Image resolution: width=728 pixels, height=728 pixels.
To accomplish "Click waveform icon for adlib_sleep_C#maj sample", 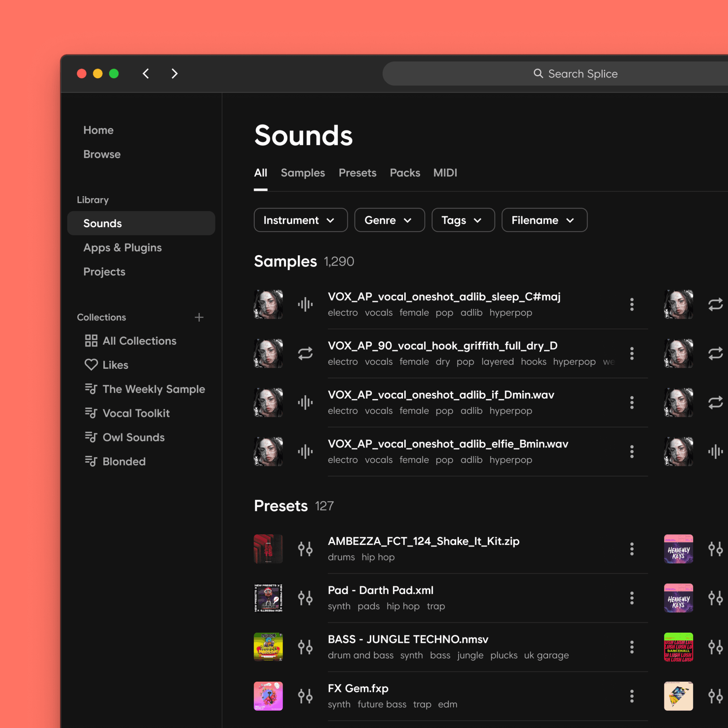I will tap(305, 304).
